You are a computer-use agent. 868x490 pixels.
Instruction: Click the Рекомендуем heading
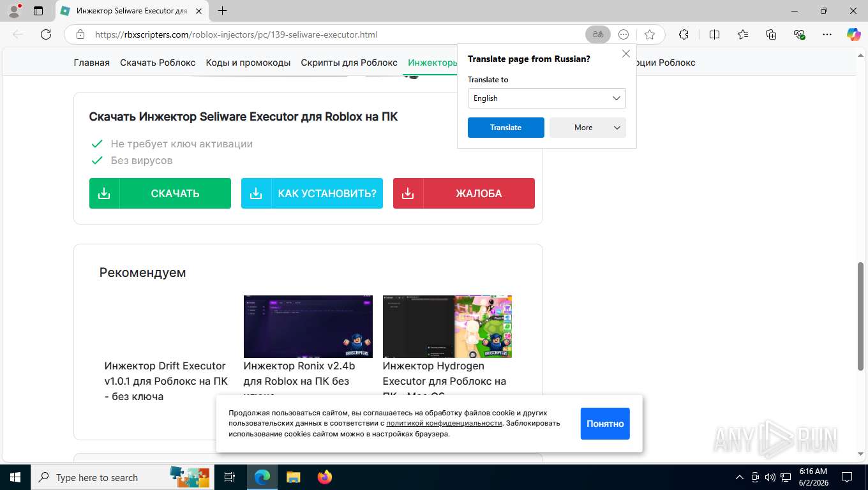click(x=143, y=272)
